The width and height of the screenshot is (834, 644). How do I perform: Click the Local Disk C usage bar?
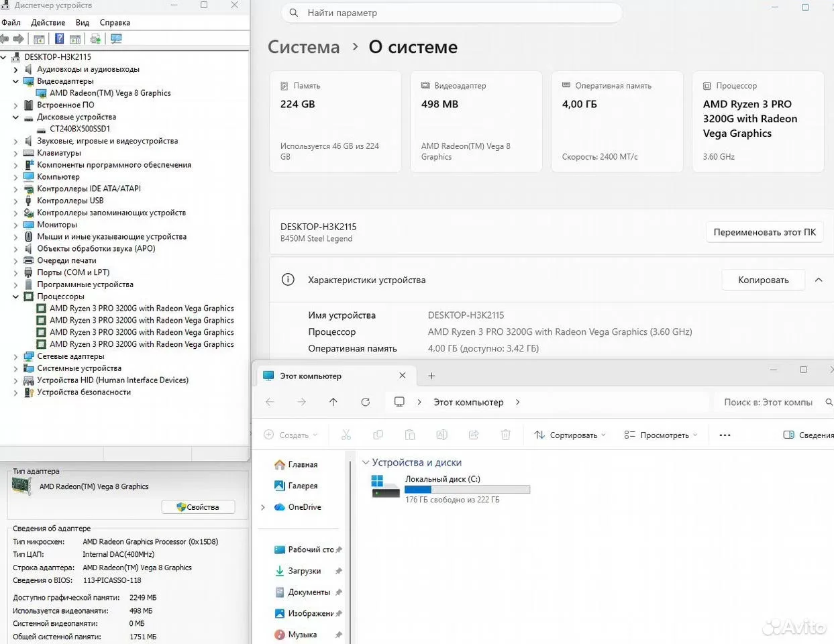coord(467,490)
